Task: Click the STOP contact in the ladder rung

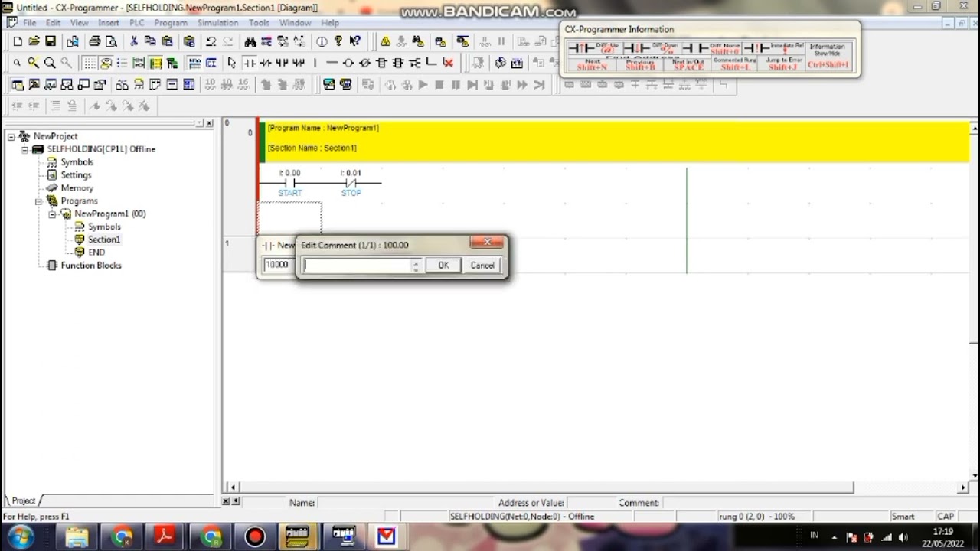Action: [351, 184]
